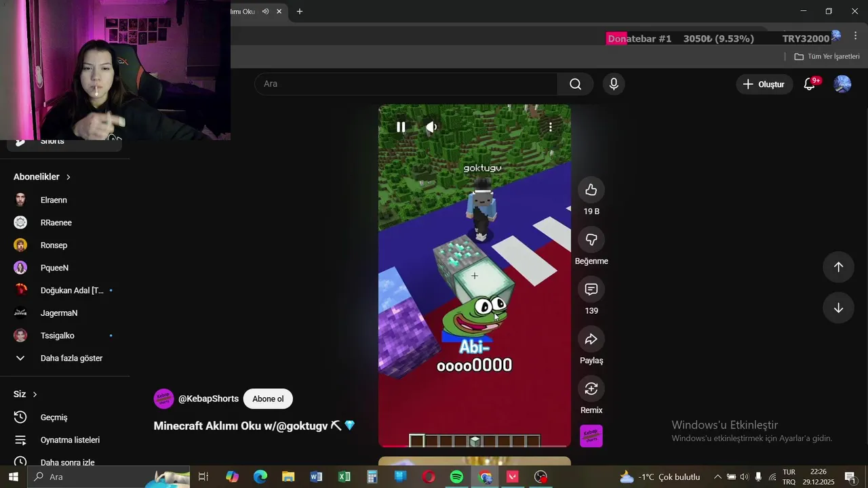Click the YouTube search field Ara
Image resolution: width=868 pixels, height=488 pixels.
click(406, 84)
